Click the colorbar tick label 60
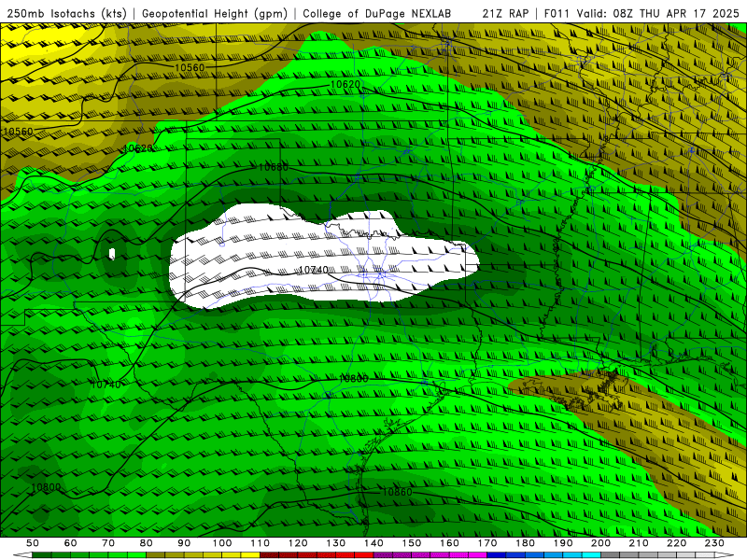 pyautogui.click(x=71, y=543)
